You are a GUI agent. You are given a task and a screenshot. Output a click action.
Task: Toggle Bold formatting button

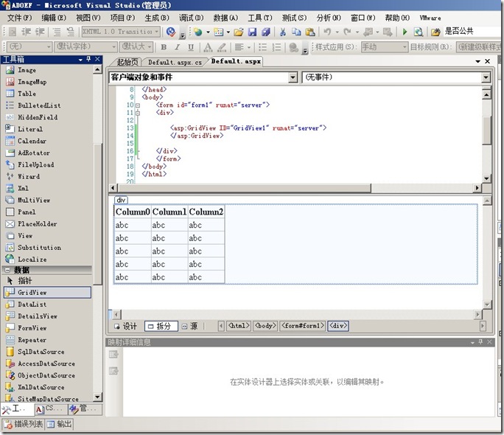[164, 47]
